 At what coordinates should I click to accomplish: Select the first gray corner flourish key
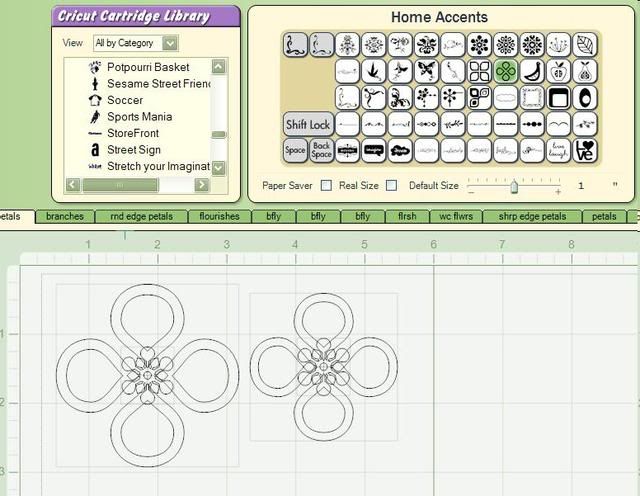click(x=295, y=44)
